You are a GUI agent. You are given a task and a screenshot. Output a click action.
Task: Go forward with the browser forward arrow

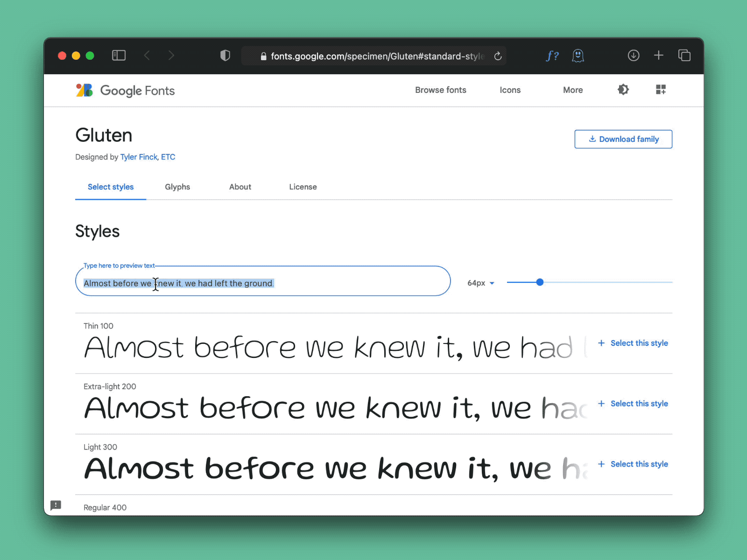coord(171,56)
